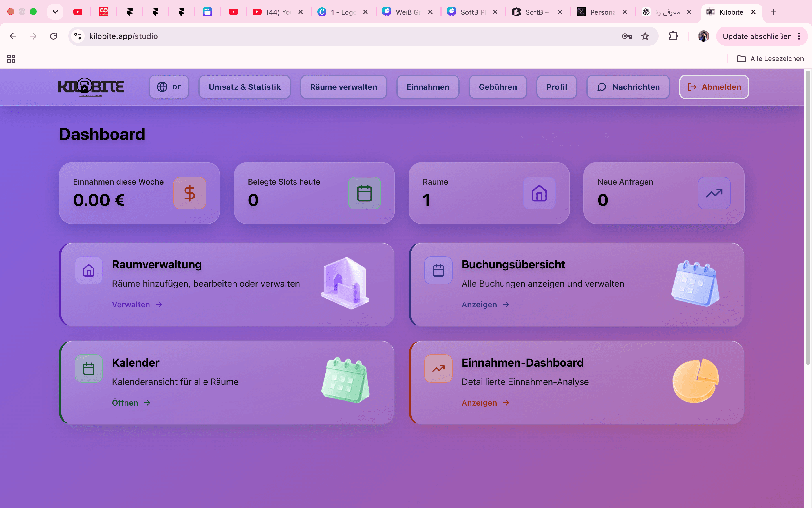Click the green calendar icon beside Kalender

89,369
